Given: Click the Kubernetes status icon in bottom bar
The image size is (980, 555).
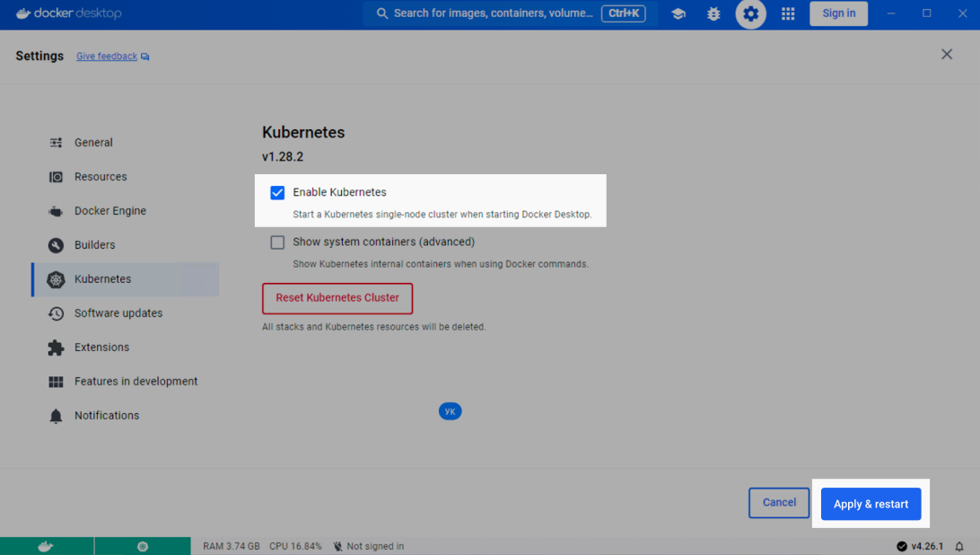Looking at the screenshot, I should [142, 546].
